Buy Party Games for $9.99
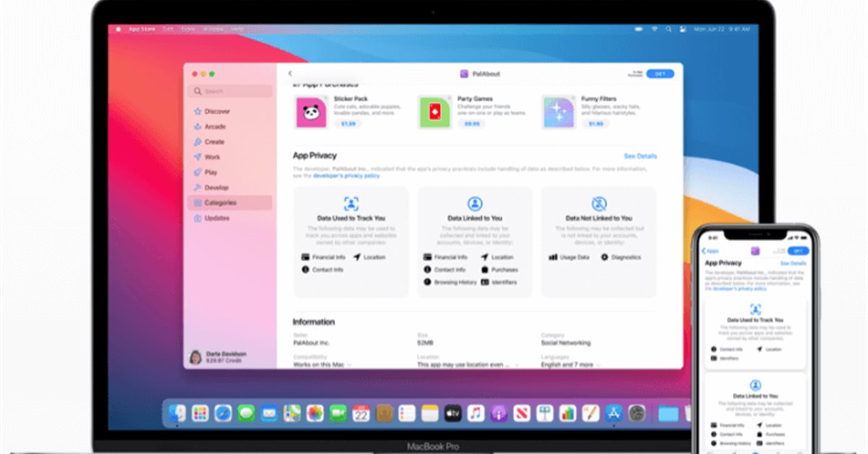Viewport: 868px width, 454px height. 472,124
